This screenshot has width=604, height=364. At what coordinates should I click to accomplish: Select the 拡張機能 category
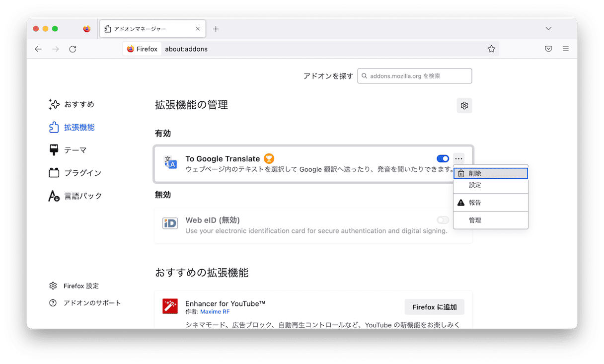72,127
